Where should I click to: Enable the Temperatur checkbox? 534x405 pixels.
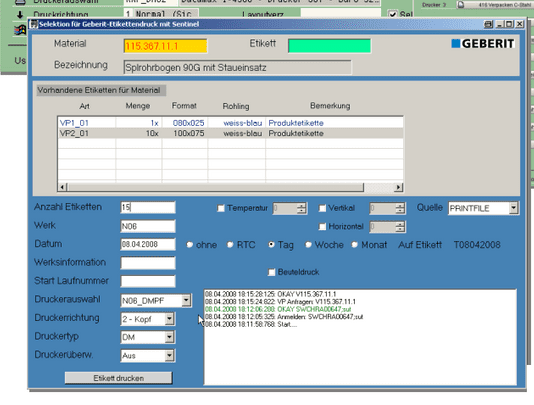(x=221, y=208)
